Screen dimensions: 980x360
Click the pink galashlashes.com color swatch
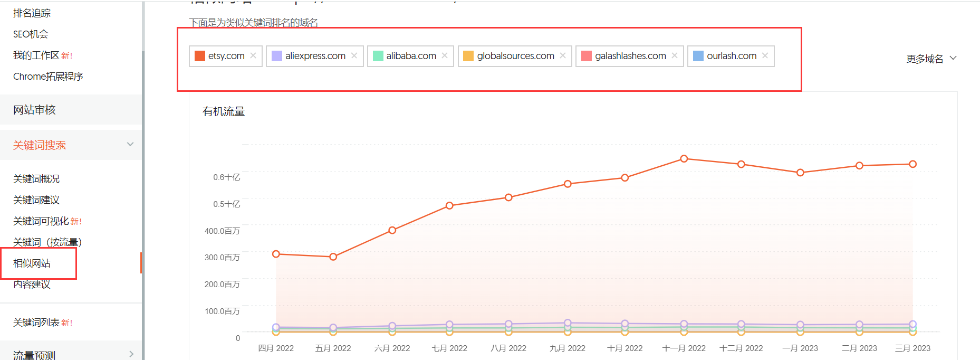click(x=587, y=56)
